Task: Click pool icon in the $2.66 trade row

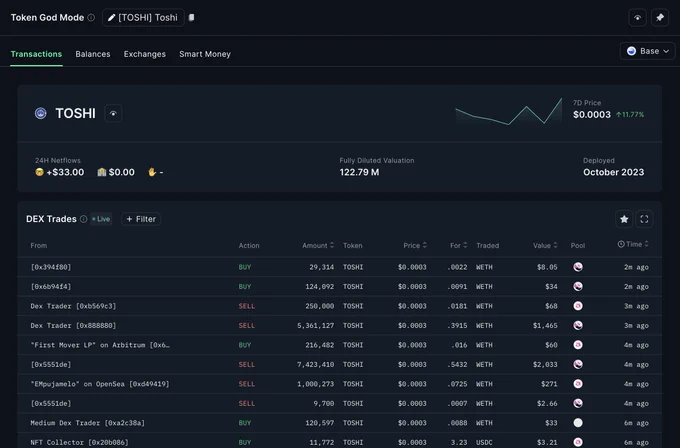Action: point(578,403)
